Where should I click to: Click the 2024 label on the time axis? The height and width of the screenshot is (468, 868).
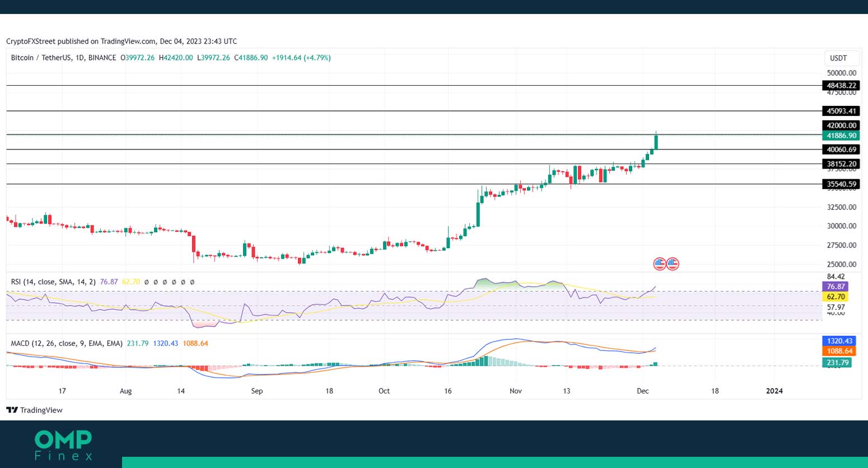tap(774, 391)
